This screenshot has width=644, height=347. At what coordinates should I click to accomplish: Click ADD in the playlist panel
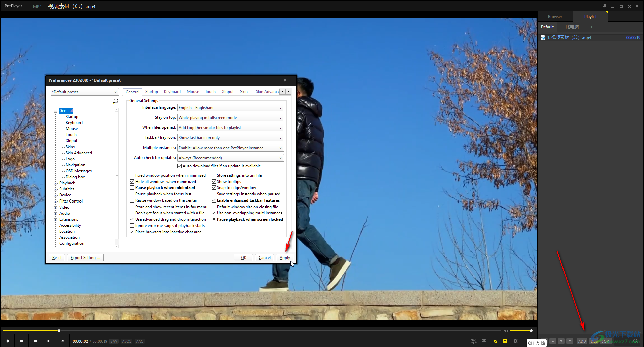point(582,341)
